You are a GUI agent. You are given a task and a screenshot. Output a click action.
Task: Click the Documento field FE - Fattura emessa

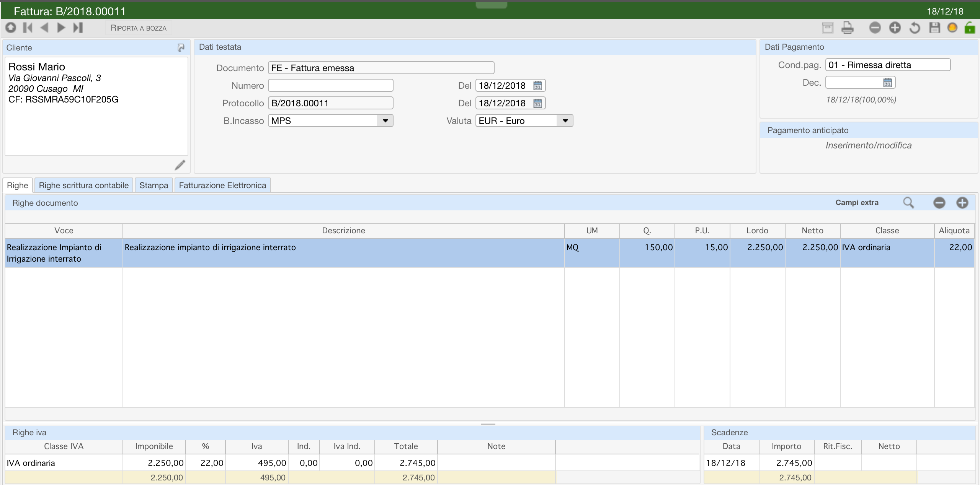[x=381, y=68]
